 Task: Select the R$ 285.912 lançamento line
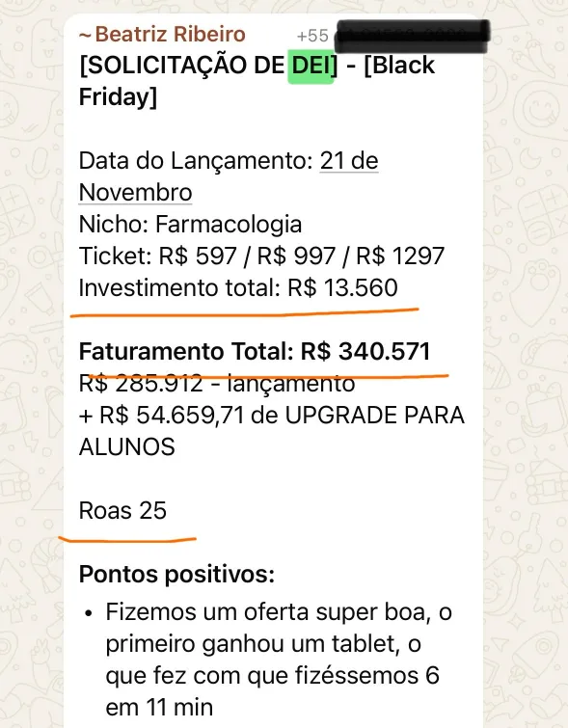(x=217, y=384)
